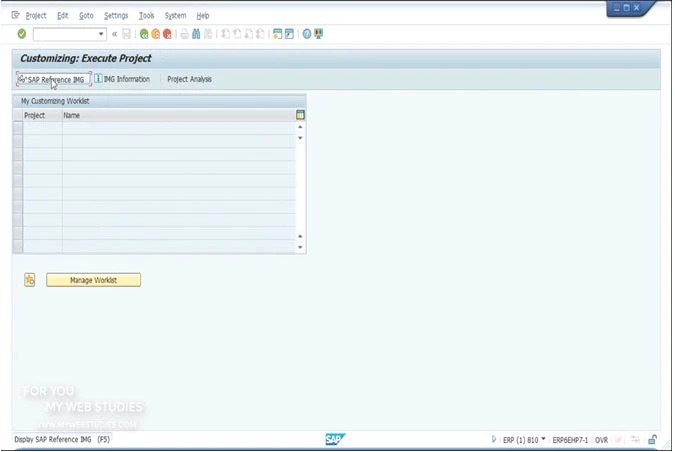Screen dimensions: 675x452
Task: Click the Next Page icon
Action: coord(248,34)
